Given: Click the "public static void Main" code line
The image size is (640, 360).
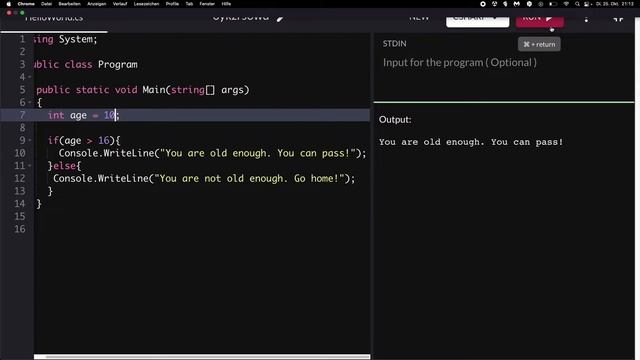Looking at the screenshot, I should tap(142, 90).
